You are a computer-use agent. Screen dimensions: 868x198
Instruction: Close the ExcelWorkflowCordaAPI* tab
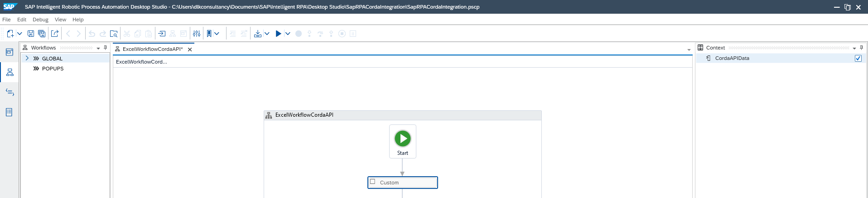click(190, 49)
